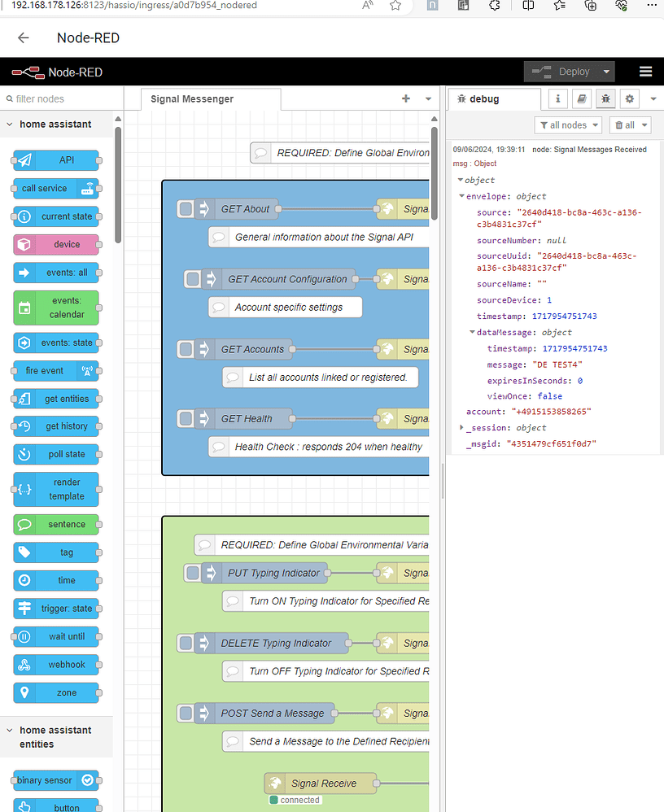Add this page to favorites via the star

(x=396, y=7)
